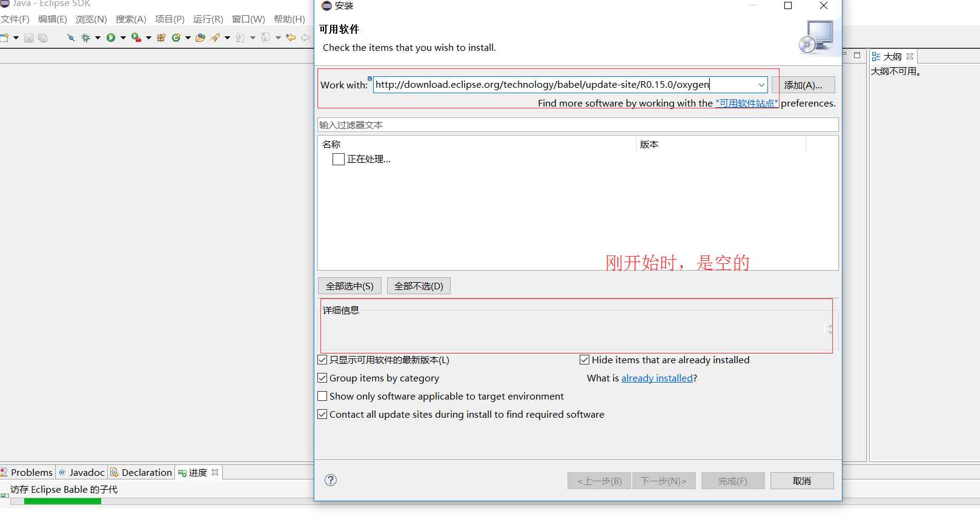Click the Search flashlight icon
The image size is (980, 517).
tap(216, 38)
